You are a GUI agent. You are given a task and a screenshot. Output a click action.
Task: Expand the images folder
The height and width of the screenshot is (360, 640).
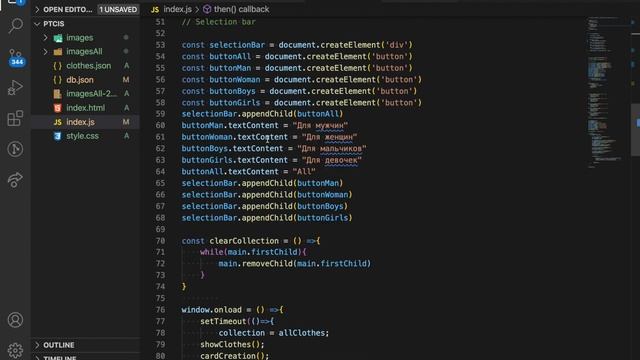pyautogui.click(x=45, y=38)
